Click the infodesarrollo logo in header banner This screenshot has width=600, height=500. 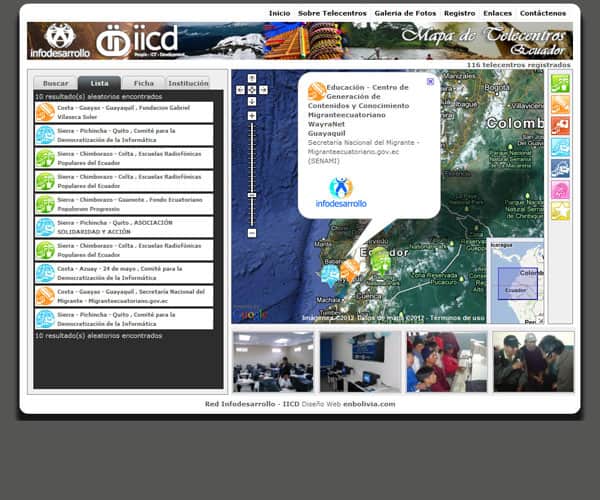(60, 41)
